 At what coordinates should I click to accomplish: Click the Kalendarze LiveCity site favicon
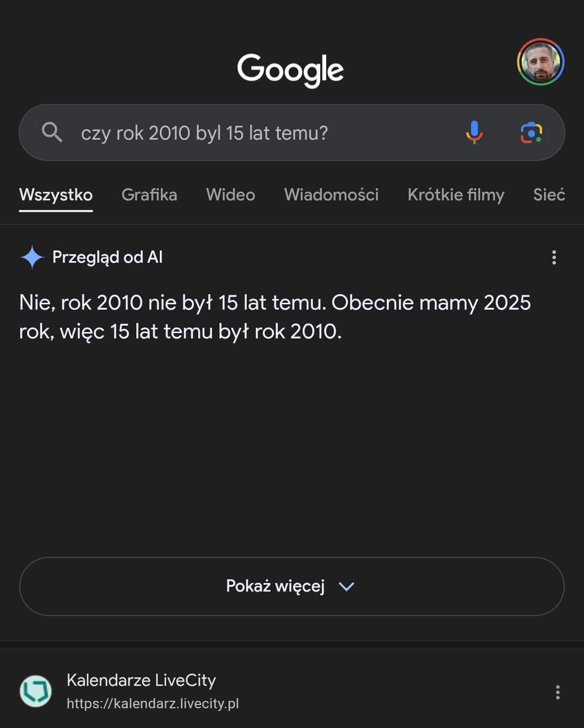point(36,691)
